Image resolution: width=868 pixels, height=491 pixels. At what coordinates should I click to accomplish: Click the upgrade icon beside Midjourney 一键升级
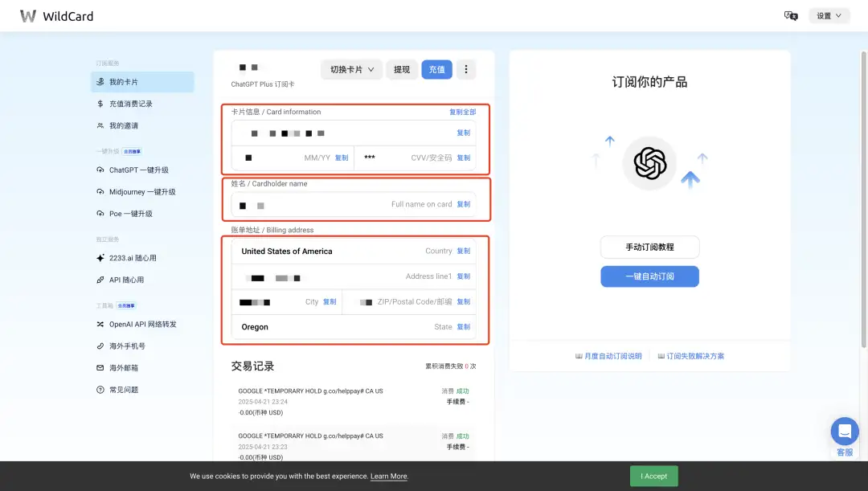coord(100,191)
